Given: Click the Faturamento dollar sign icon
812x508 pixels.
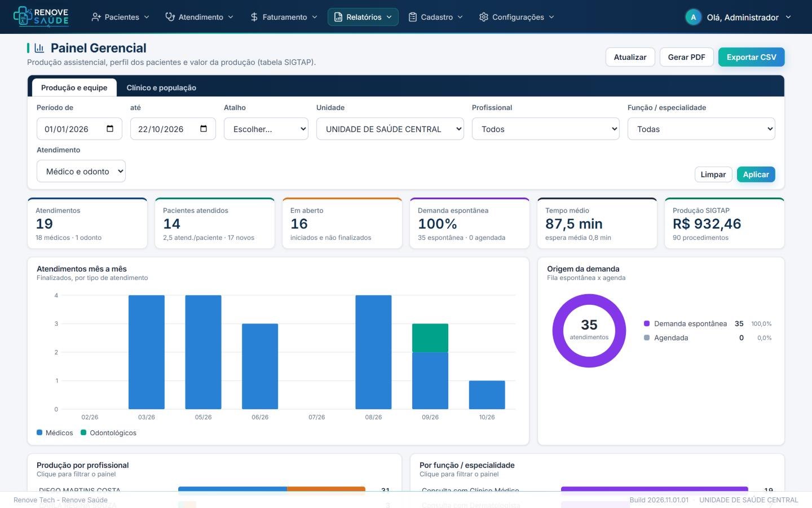Looking at the screenshot, I should coord(254,17).
